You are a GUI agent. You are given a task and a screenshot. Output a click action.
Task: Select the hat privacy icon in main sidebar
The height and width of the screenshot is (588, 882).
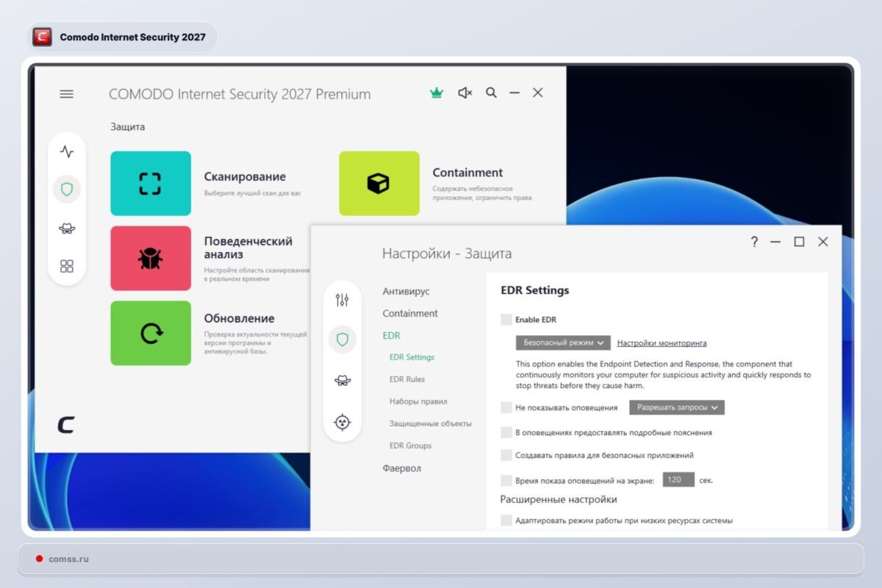pyautogui.click(x=67, y=228)
